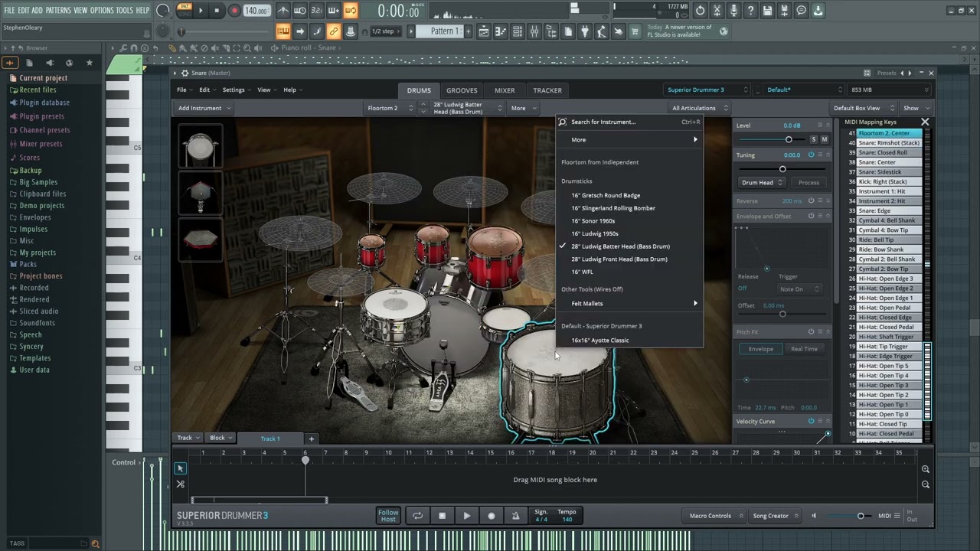Click the FL Studio record button
This screenshot has width=980, height=551.
(234, 11)
